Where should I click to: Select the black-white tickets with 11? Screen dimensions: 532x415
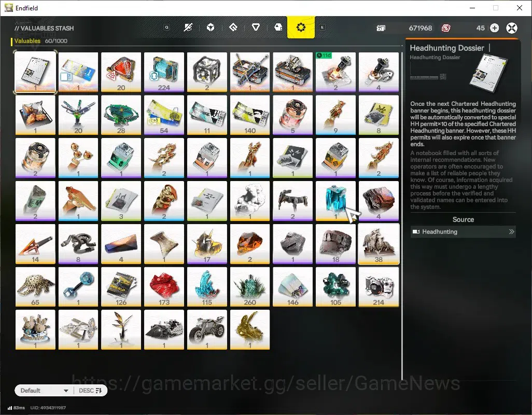(x=207, y=115)
